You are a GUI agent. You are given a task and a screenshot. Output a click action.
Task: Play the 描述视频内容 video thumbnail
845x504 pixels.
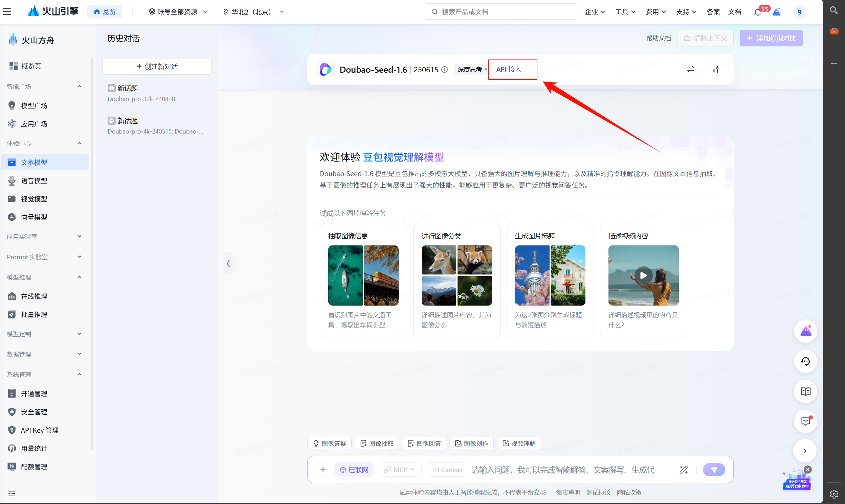643,275
